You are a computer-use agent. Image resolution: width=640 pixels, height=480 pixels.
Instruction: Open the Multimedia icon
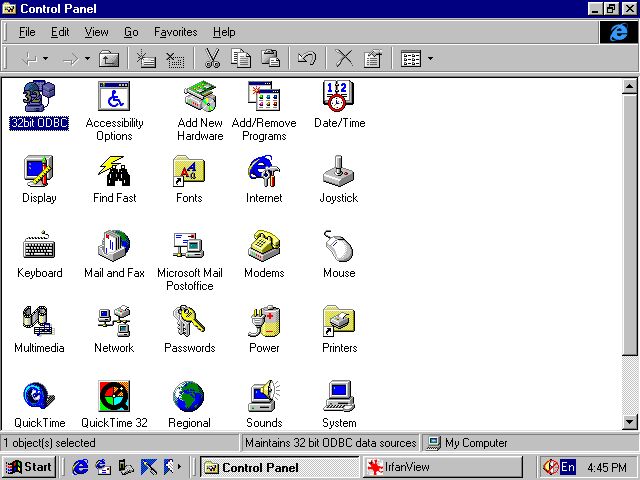tap(39, 330)
